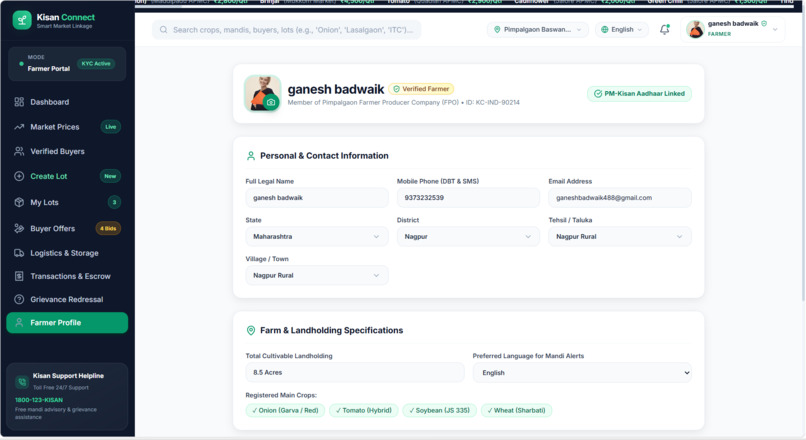Viewport: 806px width, 440px height.
Task: Toggle the Wheat (Sharbati) crop chip
Action: click(x=516, y=410)
